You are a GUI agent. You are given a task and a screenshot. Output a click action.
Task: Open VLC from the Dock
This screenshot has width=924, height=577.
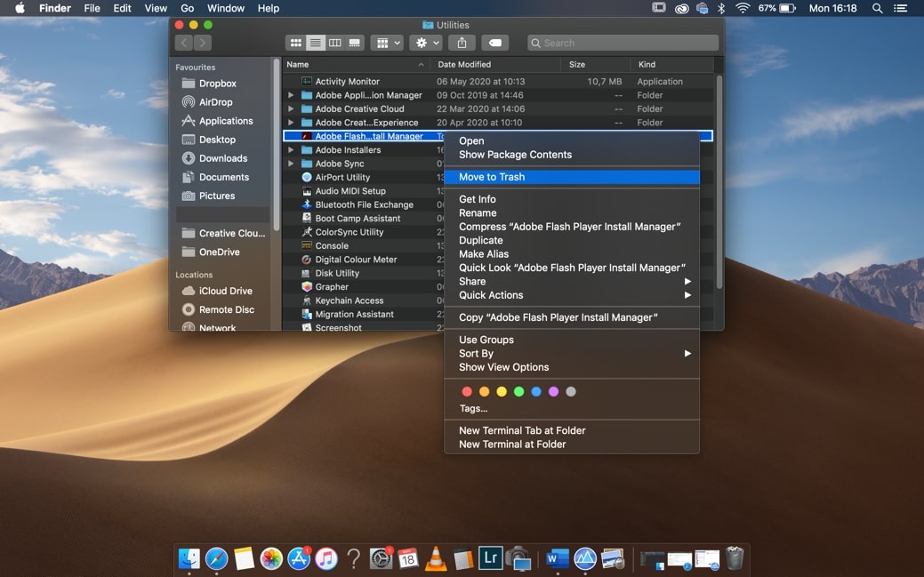[436, 558]
